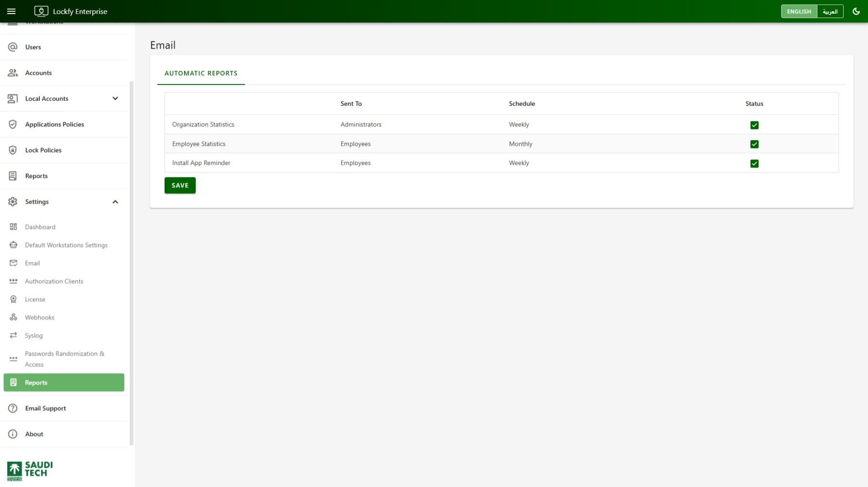Click the Authorization Clients icon
The width and height of the screenshot is (868, 487).
[14, 281]
